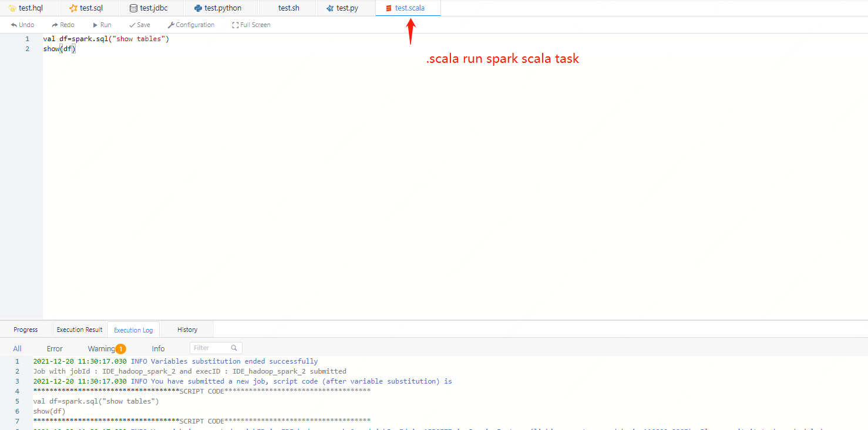Click the Redo arrow icon

[55, 25]
